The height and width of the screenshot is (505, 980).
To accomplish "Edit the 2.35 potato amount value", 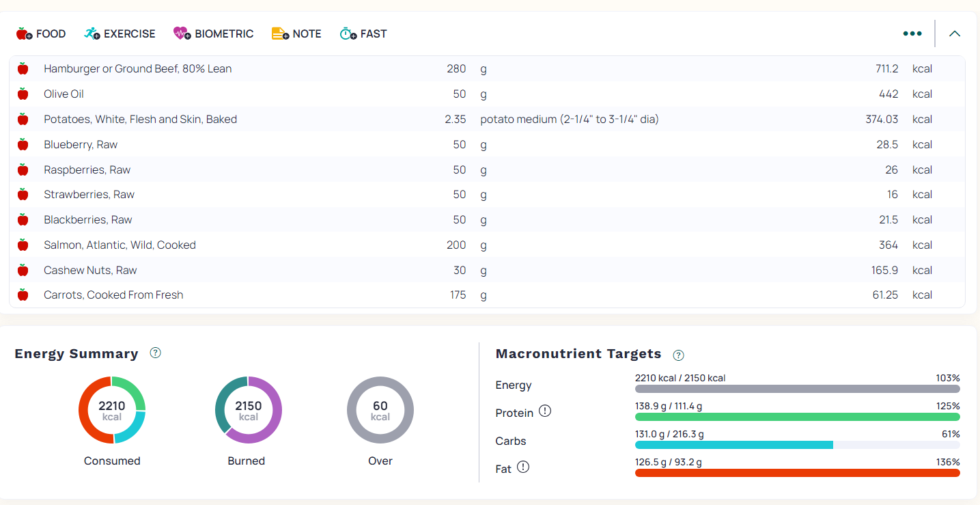I will pyautogui.click(x=456, y=119).
